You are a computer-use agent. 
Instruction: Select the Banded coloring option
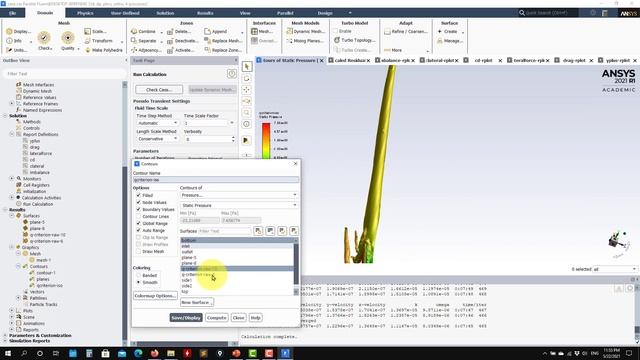[138, 276]
